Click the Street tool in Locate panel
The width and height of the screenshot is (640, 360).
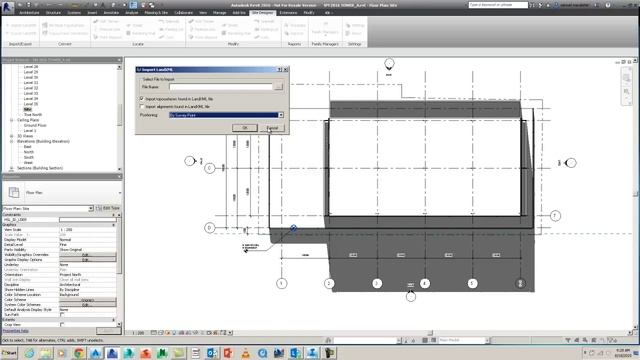[x=134, y=25]
